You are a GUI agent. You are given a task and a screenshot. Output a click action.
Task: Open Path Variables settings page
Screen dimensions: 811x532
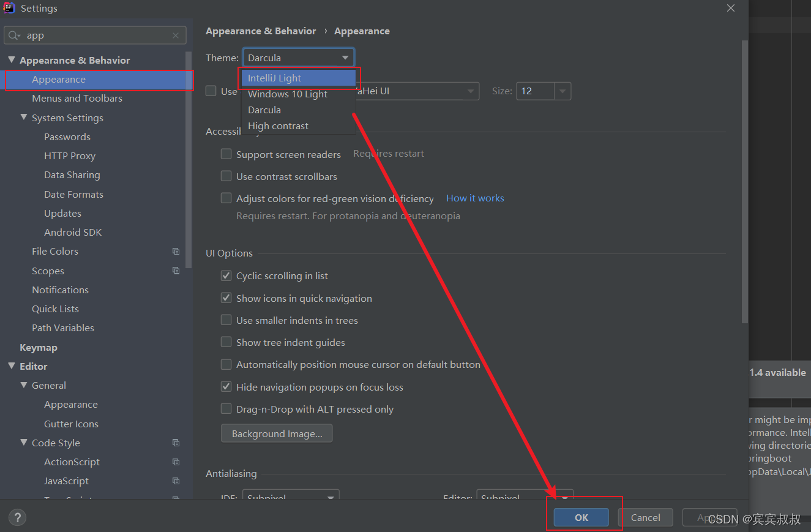pos(63,328)
